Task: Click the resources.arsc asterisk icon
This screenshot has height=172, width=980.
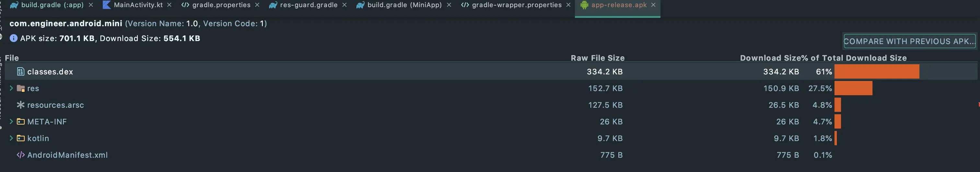Action: point(20,104)
